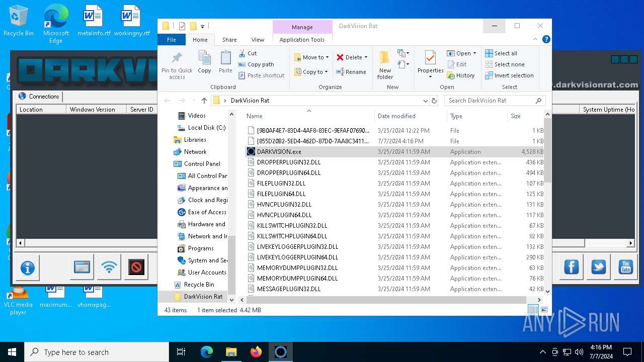Click Copy path in Clipboard group

click(x=256, y=64)
